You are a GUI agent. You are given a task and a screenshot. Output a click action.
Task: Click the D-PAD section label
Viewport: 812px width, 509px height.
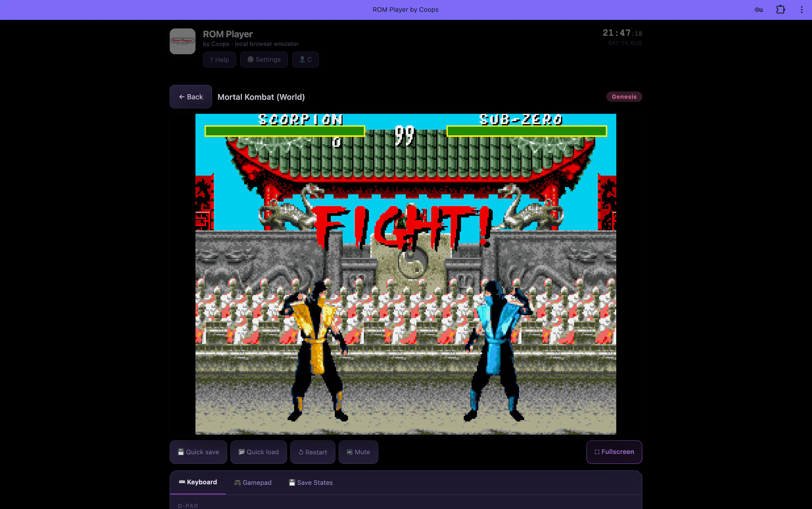[x=188, y=506]
